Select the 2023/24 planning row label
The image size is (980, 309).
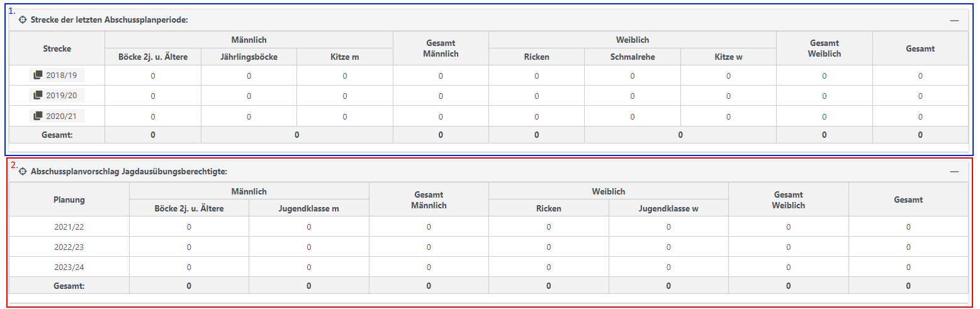(69, 267)
